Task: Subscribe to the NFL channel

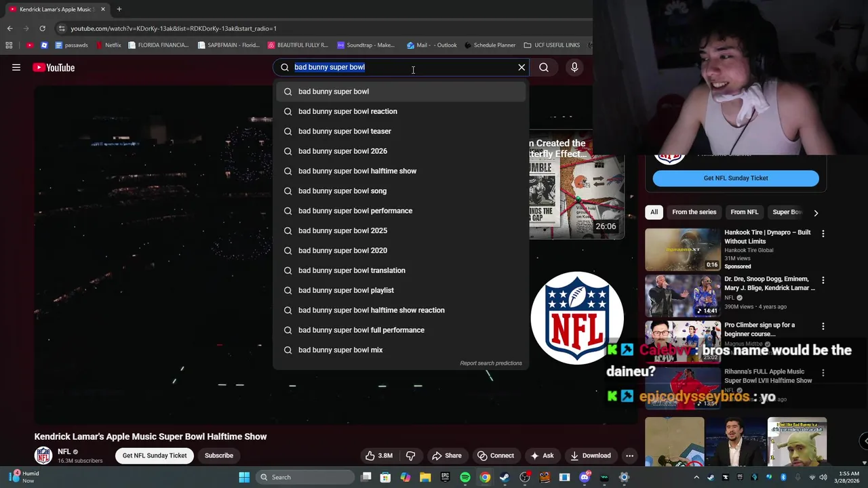Action: [219, 455]
